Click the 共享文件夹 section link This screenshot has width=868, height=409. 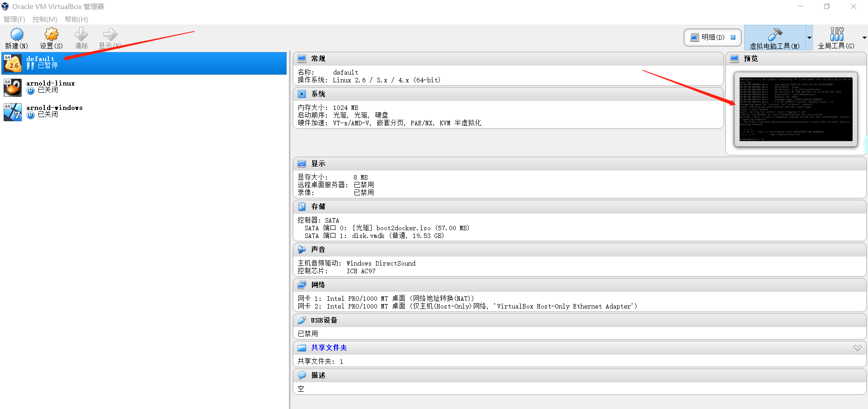[329, 348]
